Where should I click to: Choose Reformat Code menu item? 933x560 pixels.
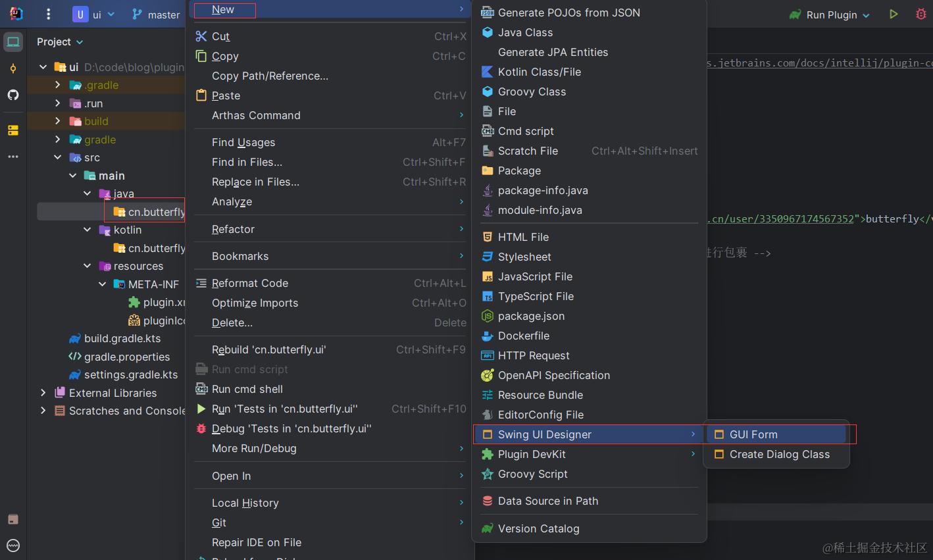(x=330, y=283)
